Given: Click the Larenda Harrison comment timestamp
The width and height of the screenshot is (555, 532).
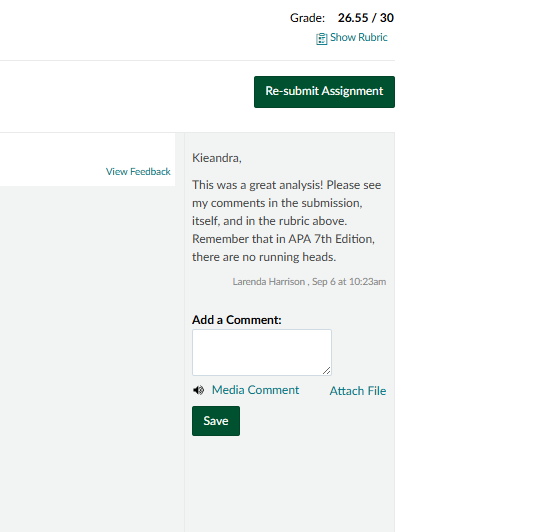Looking at the screenshot, I should tap(309, 282).
